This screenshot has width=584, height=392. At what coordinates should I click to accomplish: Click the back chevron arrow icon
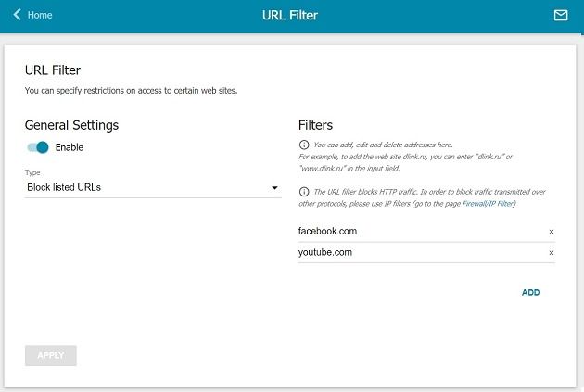(x=17, y=15)
